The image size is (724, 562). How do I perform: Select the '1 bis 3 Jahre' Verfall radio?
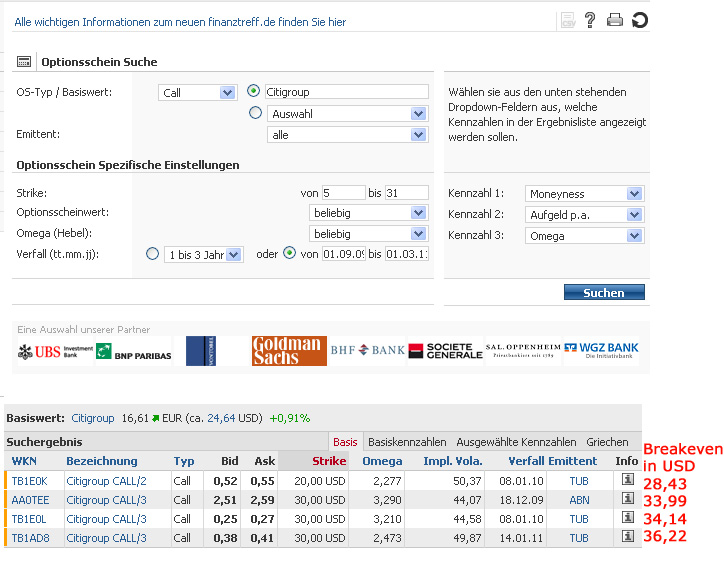[x=153, y=254]
